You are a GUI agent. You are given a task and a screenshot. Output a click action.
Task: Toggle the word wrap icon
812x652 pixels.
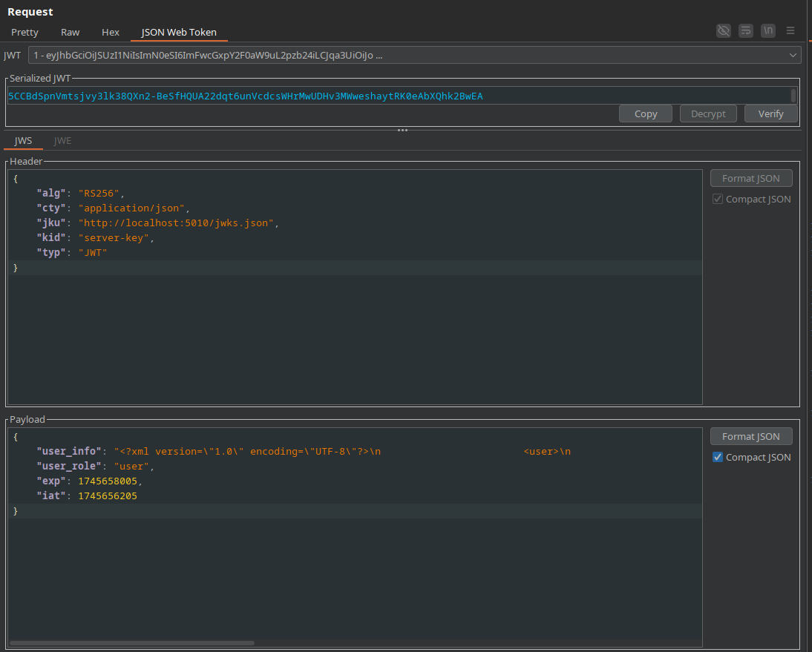(x=746, y=30)
